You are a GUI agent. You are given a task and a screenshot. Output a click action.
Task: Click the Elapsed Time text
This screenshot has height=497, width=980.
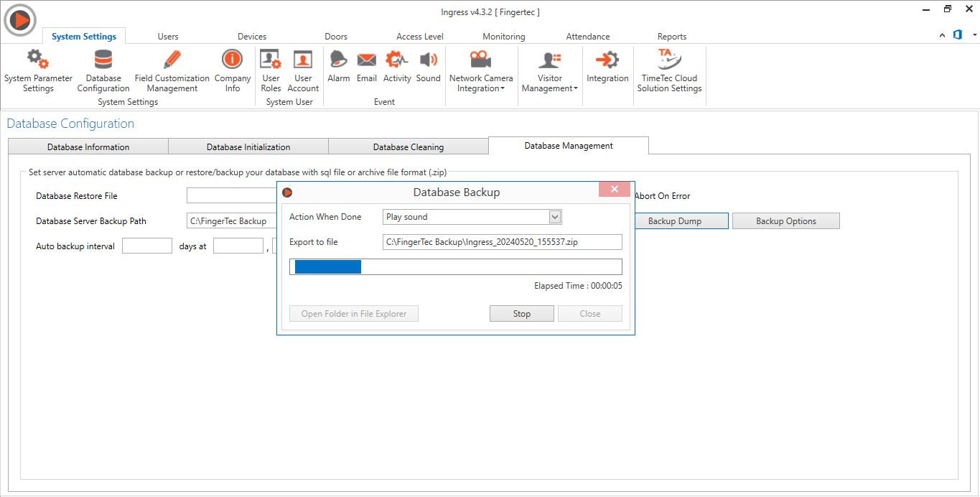(x=578, y=286)
